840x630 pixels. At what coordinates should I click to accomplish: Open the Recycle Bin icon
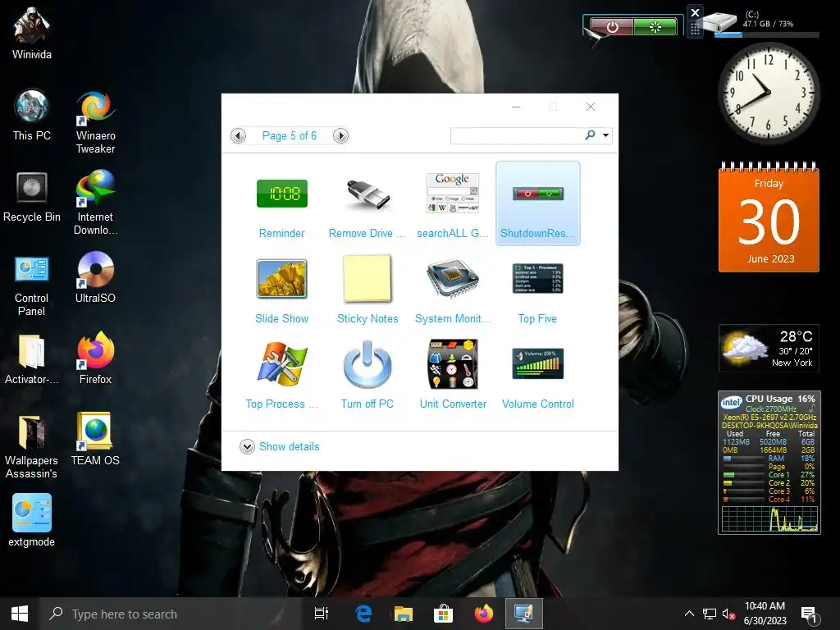pos(32,196)
